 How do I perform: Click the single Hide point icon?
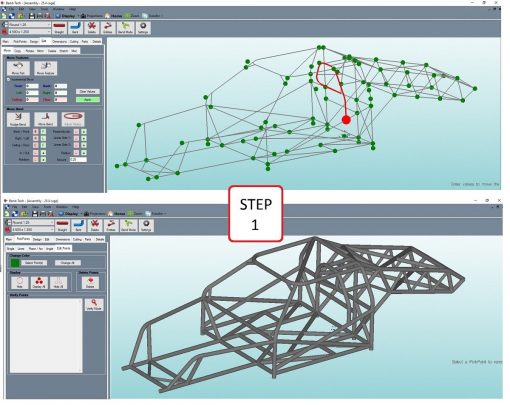20,282
